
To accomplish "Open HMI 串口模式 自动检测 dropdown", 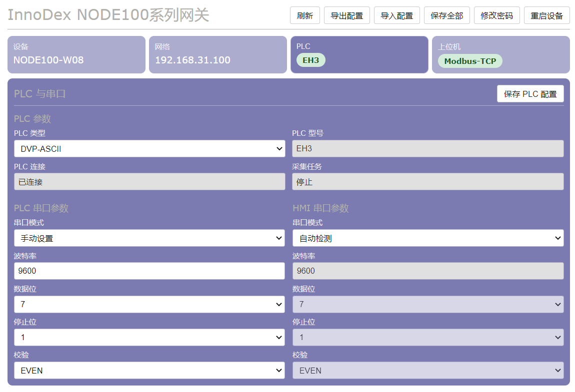I will pos(428,238).
